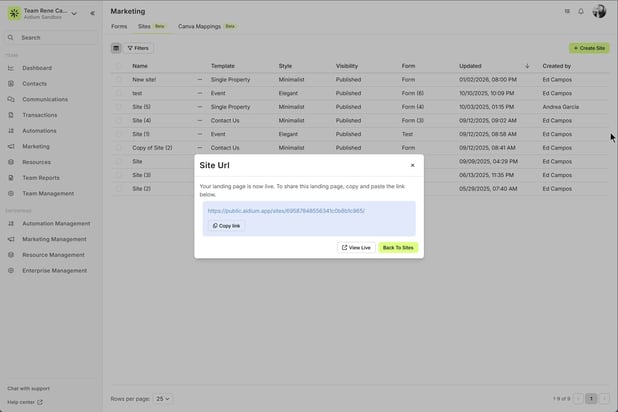The width and height of the screenshot is (618, 412).
Task: Select all rows with header checkbox
Action: (118, 66)
